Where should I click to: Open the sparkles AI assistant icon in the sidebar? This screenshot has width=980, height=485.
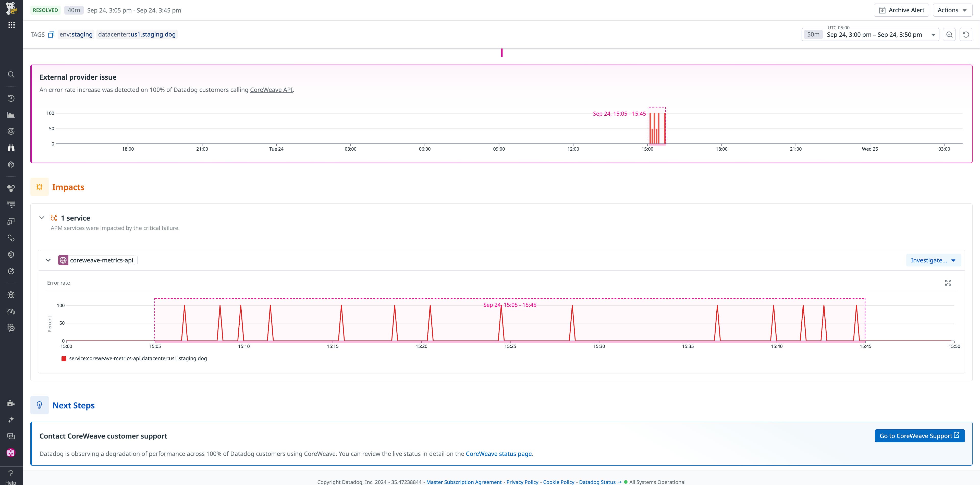[11, 419]
